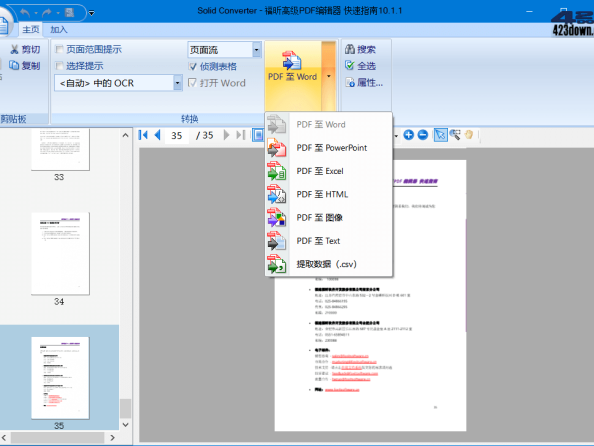Choose 提取数据 (.csv) menu entry
This screenshot has width=594, height=446.
(328, 264)
